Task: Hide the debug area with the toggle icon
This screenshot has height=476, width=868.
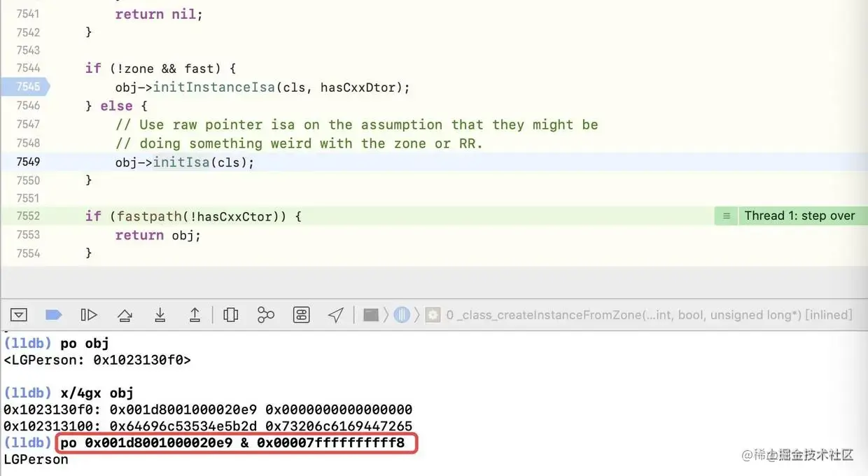Action: click(x=19, y=315)
